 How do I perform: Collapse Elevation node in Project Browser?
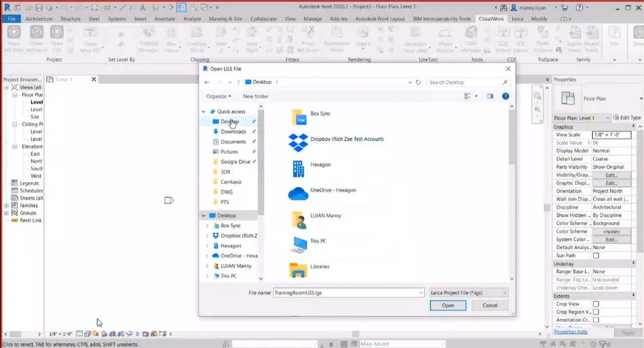pyautogui.click(x=15, y=146)
